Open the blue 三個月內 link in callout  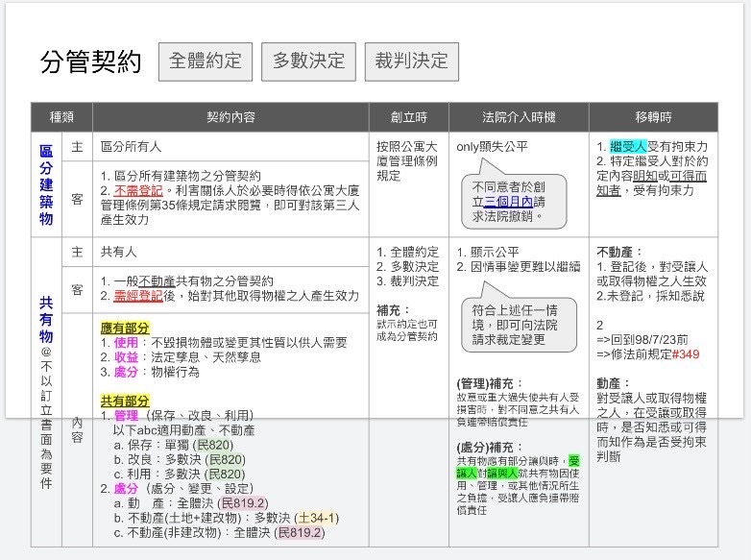tap(509, 202)
